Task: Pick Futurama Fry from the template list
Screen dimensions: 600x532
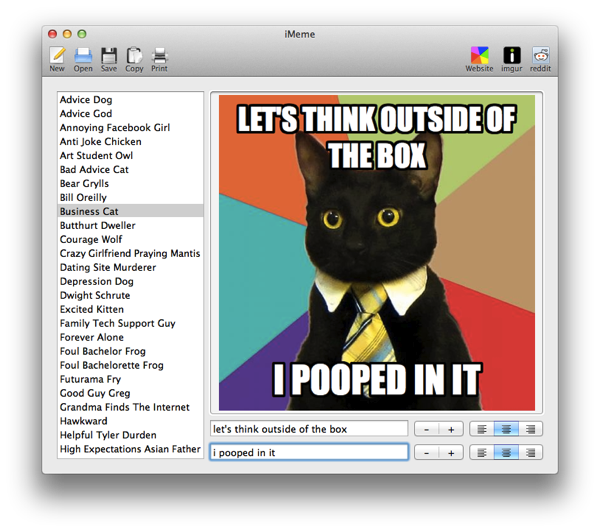Action: (x=90, y=380)
